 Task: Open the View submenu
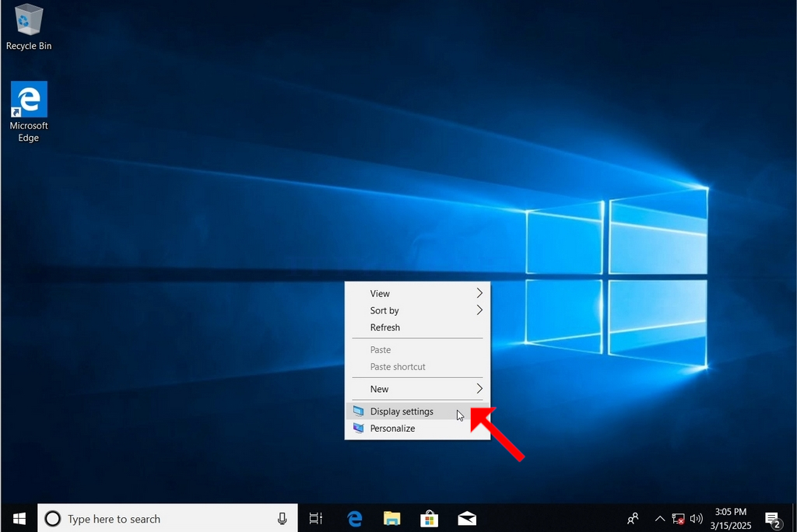pyautogui.click(x=417, y=293)
